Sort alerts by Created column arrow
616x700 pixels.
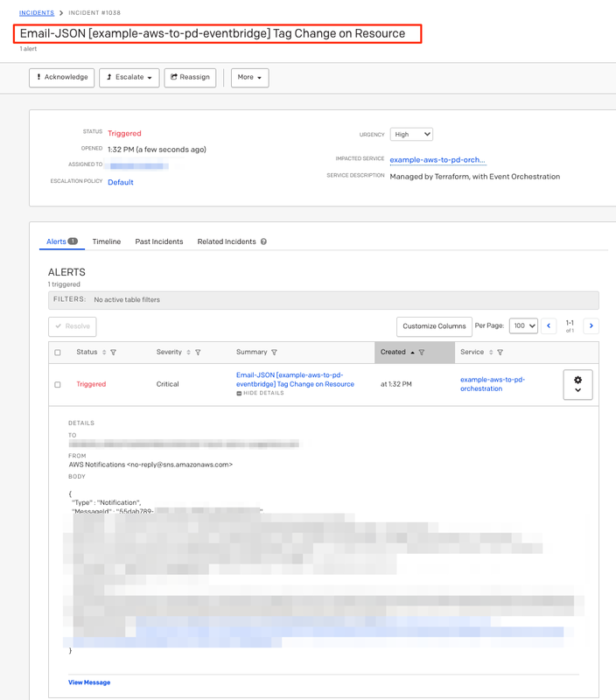pyautogui.click(x=412, y=353)
